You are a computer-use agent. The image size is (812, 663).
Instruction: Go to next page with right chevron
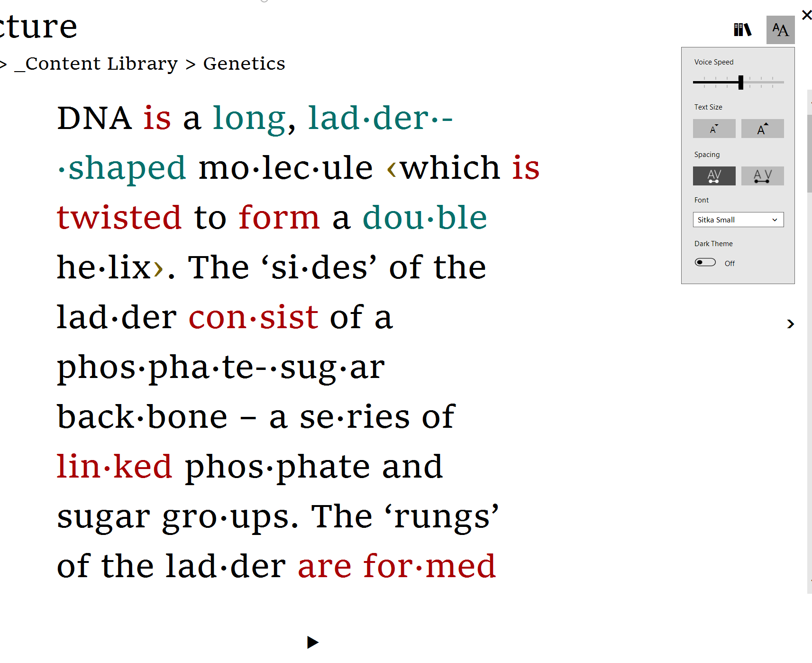point(790,324)
